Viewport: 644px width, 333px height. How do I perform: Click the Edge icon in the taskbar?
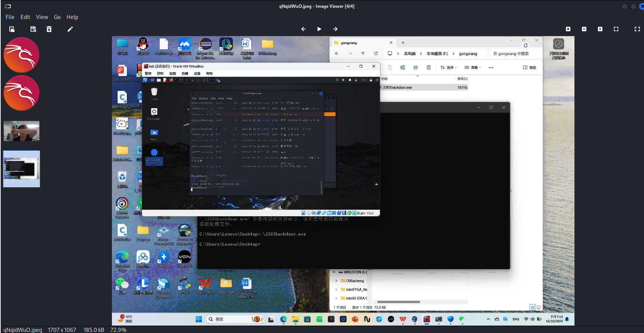[x=283, y=319]
